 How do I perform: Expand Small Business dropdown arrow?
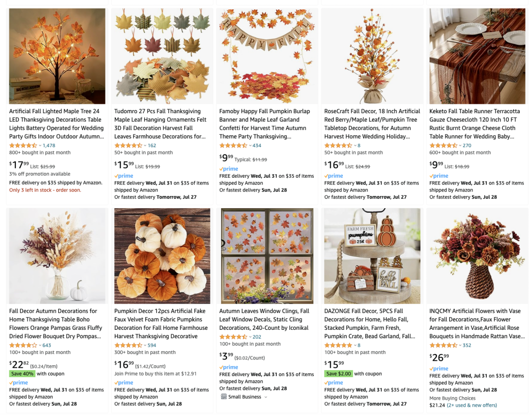point(266,397)
